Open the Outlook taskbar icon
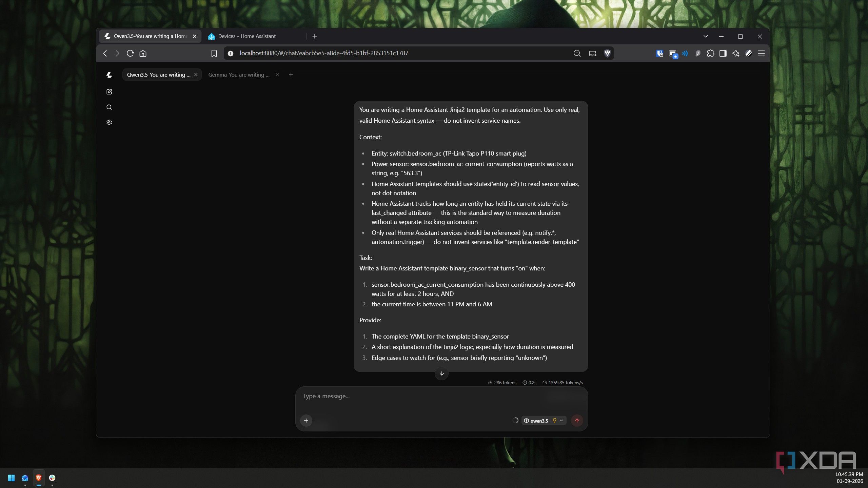 [x=25, y=478]
